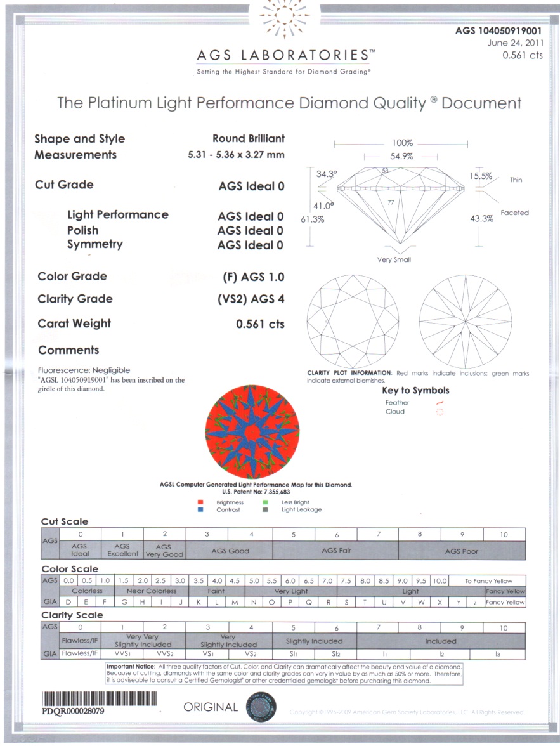Click the crown angle 34.3°
The width and height of the screenshot is (560, 746).
(327, 174)
